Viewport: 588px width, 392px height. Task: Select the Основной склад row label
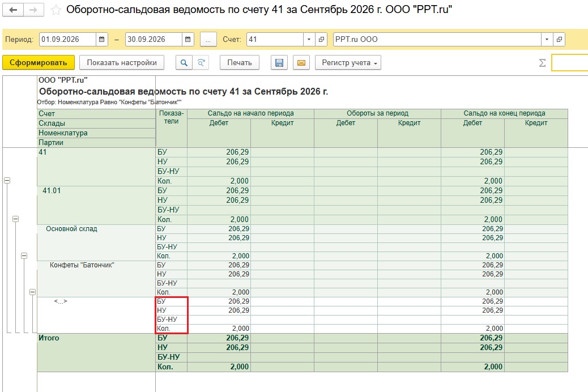click(71, 229)
